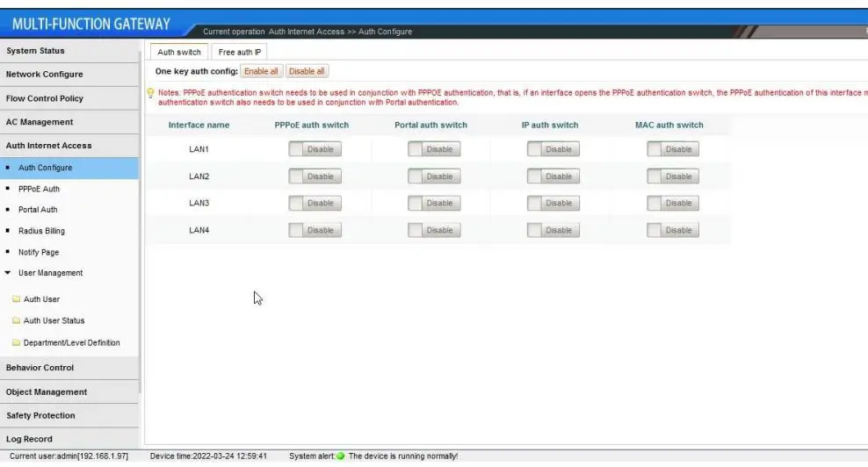Viewport: 868px width, 467px height.
Task: Click the Interface name column header
Action: 199,125
